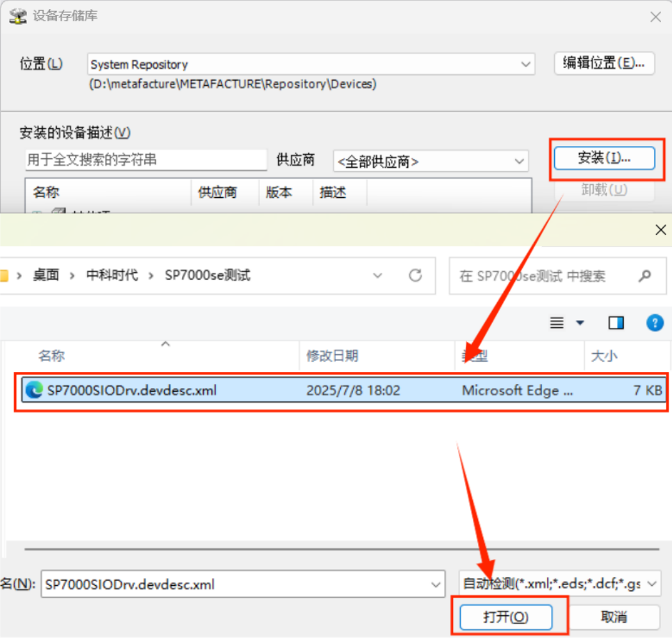Image resolution: width=672 pixels, height=644 pixels.
Task: Click the 2025/7/8 18:02 date cell
Action: point(353,390)
